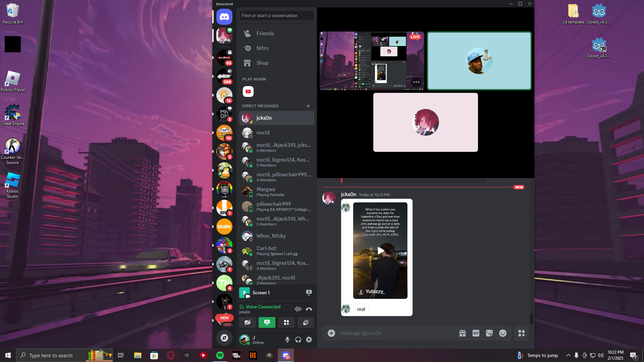Toggle microphone mute

tap(287, 340)
